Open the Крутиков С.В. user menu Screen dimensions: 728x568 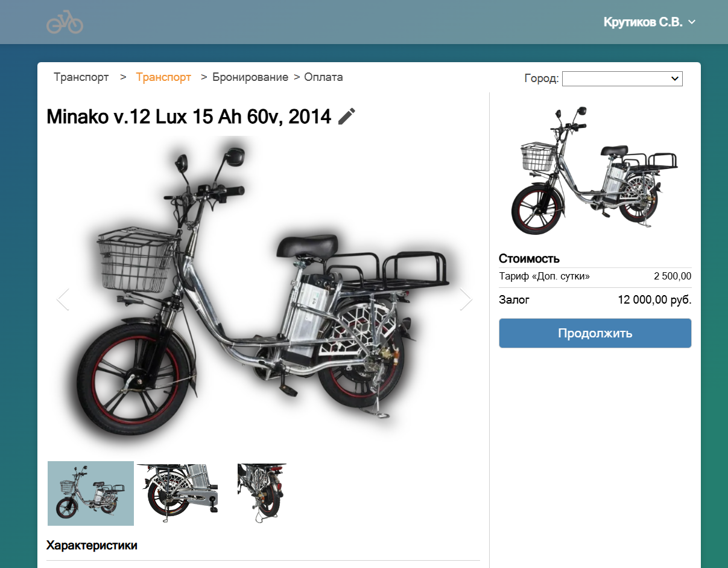coord(649,22)
